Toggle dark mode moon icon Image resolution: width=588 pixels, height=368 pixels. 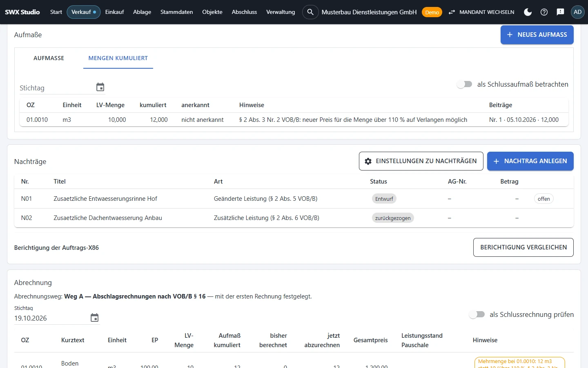point(528,12)
